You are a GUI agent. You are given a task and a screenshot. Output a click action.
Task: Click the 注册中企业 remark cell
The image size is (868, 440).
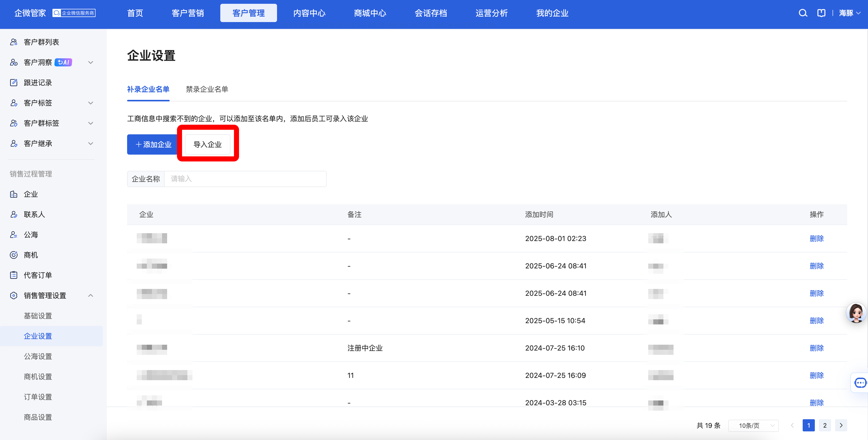pyautogui.click(x=365, y=348)
